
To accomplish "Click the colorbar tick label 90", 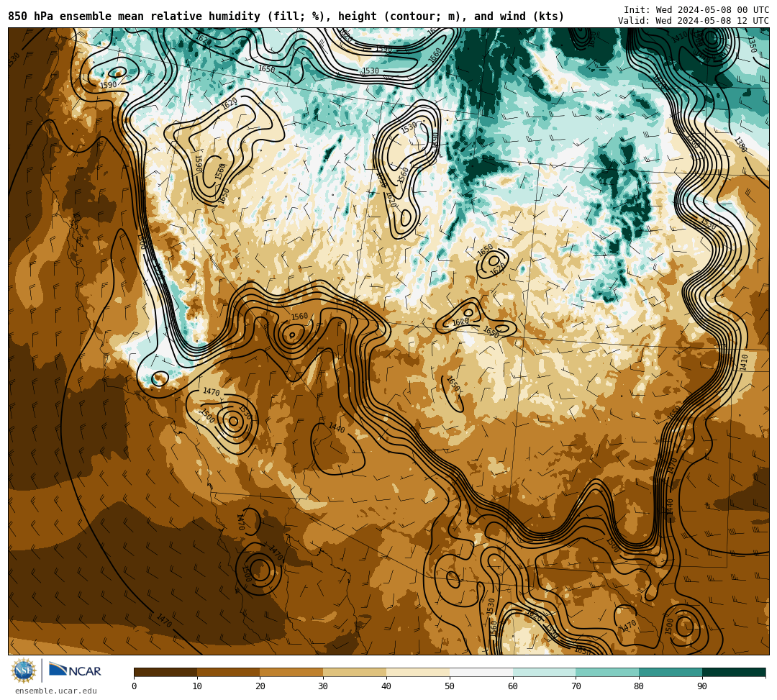I will (702, 686).
